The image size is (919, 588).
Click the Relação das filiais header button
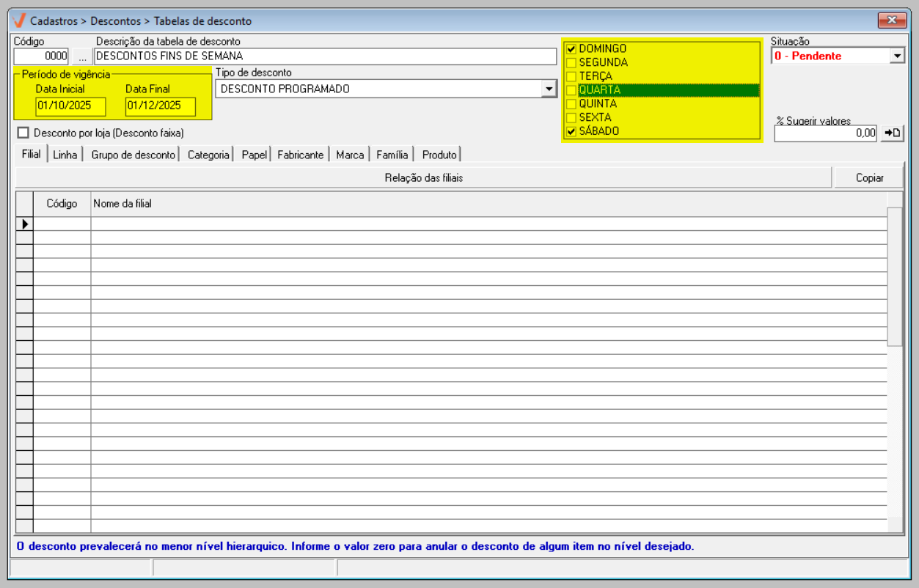(x=423, y=177)
